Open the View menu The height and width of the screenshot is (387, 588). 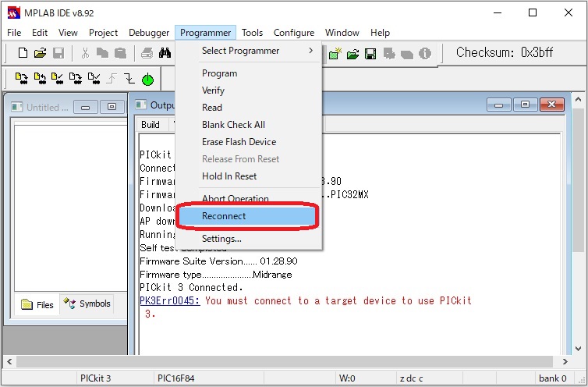68,33
